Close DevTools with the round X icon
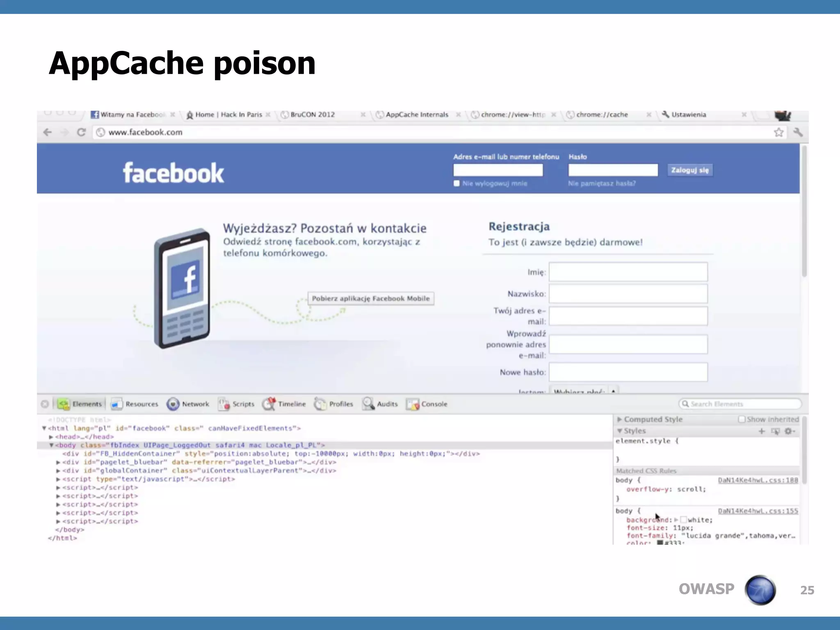Viewport: 840px width, 630px height. coord(45,404)
